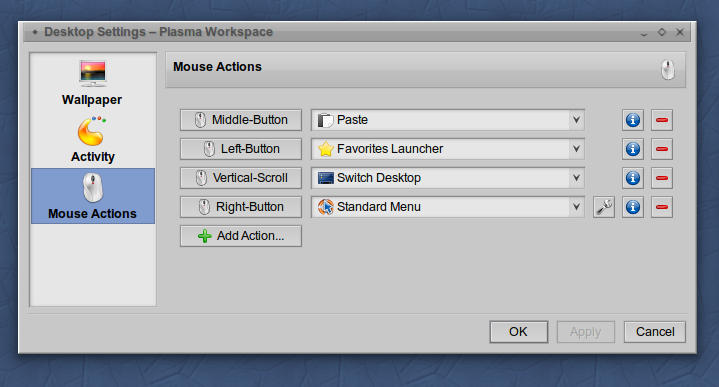Click the Add Action button
Viewport: 719px width, 387px height.
pyautogui.click(x=241, y=236)
